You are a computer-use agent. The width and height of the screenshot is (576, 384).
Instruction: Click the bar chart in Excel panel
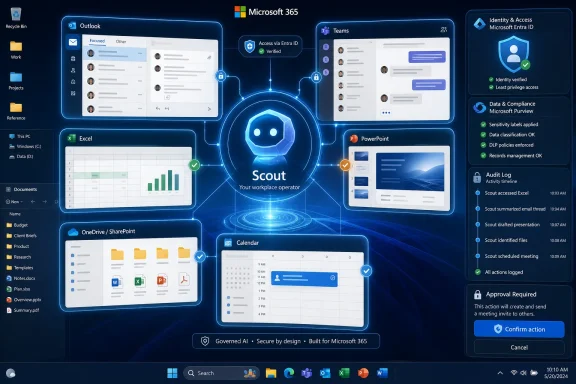(164, 180)
